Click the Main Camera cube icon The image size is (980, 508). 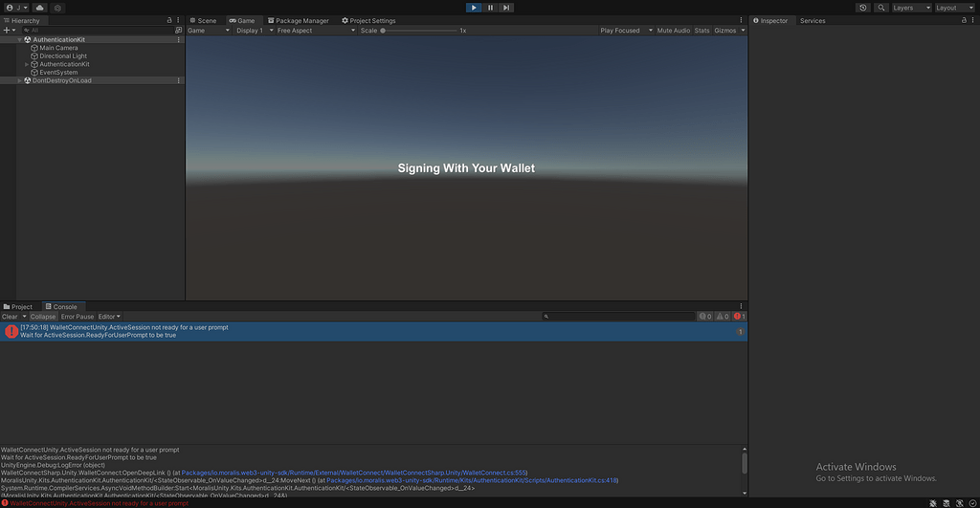pyautogui.click(x=34, y=48)
